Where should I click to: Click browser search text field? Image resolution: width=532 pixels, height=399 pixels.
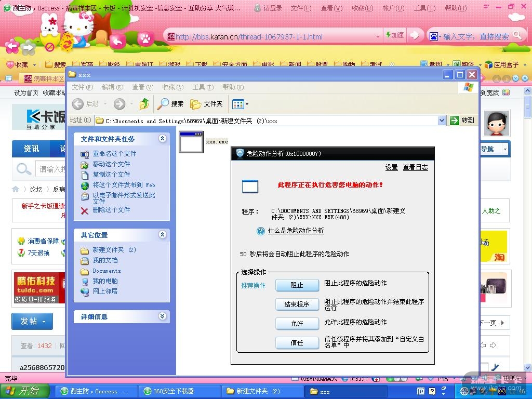(x=476, y=36)
